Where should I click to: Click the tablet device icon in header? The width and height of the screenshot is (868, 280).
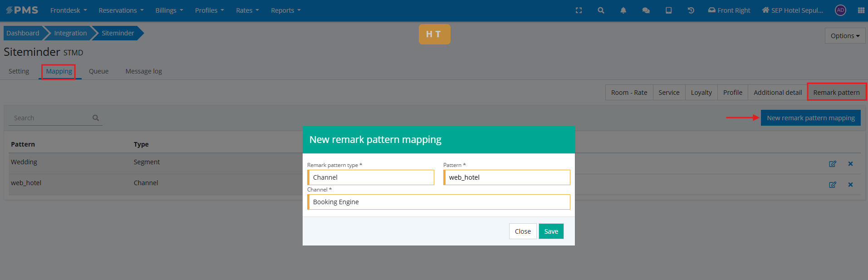point(668,10)
